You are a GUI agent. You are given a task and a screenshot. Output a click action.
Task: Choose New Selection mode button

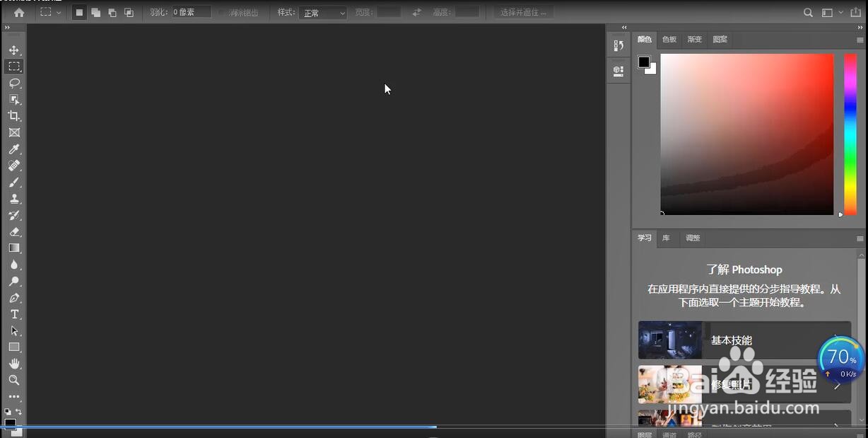pyautogui.click(x=79, y=12)
